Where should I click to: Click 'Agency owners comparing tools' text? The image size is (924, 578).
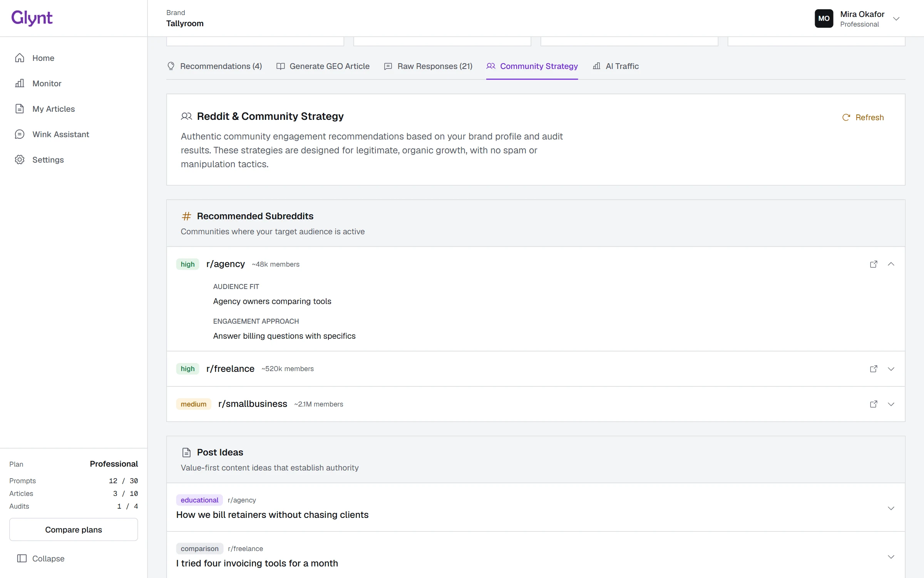pyautogui.click(x=272, y=301)
